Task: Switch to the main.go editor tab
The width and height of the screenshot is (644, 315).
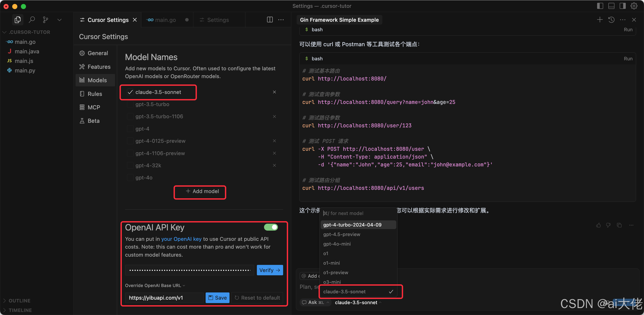Action: click(165, 20)
